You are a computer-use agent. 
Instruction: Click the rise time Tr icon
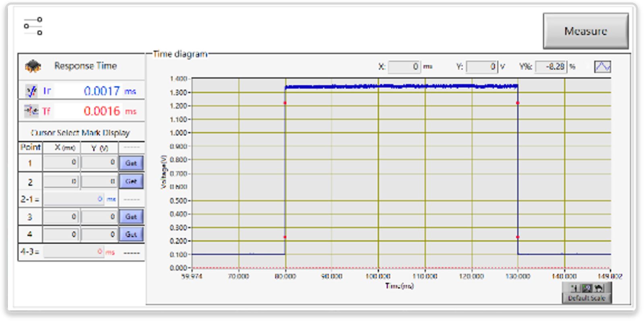tap(31, 91)
